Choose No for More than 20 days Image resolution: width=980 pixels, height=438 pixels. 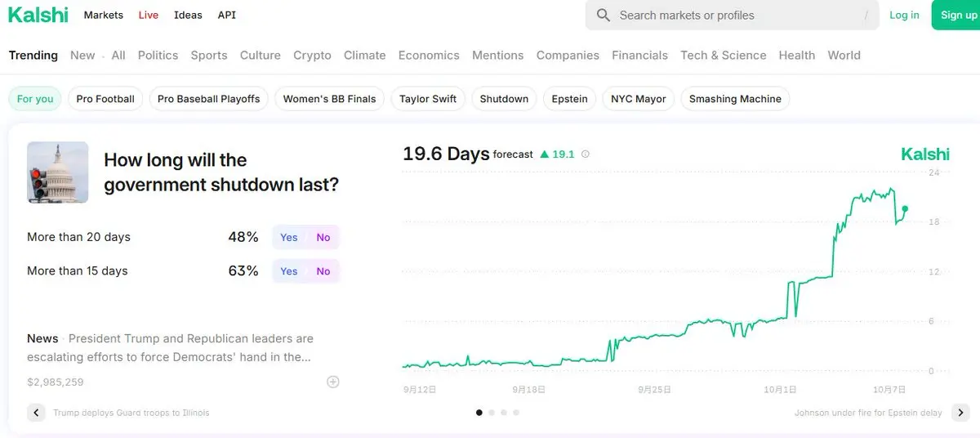323,237
